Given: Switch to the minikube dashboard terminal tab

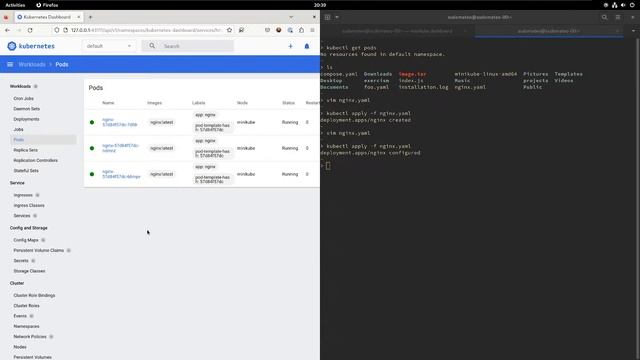Looking at the screenshot, I should click(397, 31).
